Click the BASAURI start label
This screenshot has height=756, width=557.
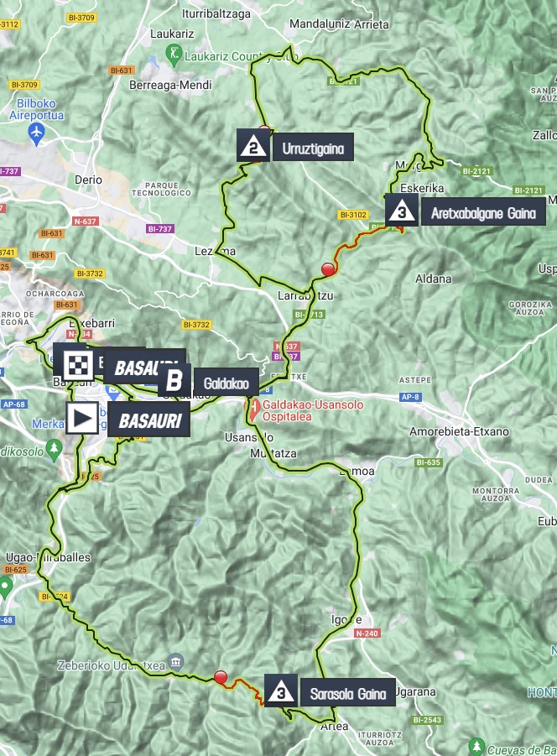pyautogui.click(x=148, y=420)
